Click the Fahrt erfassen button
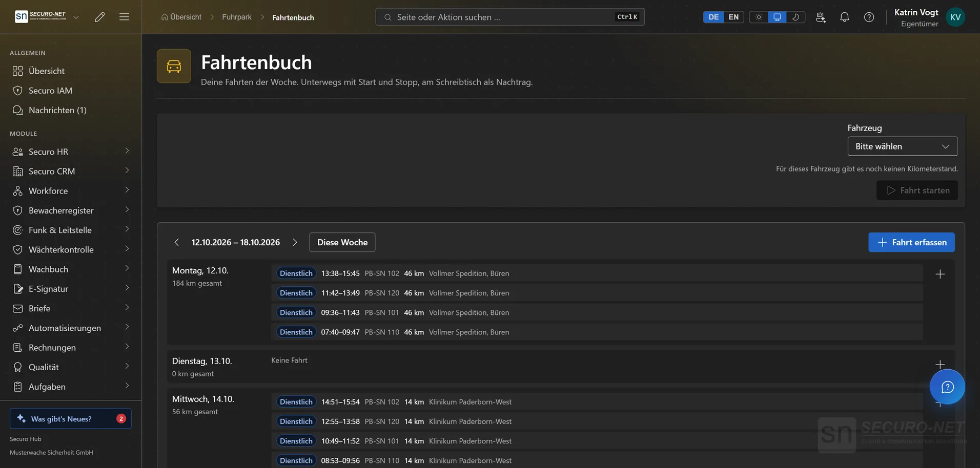Viewport: 980px width, 468px height. pyautogui.click(x=911, y=242)
